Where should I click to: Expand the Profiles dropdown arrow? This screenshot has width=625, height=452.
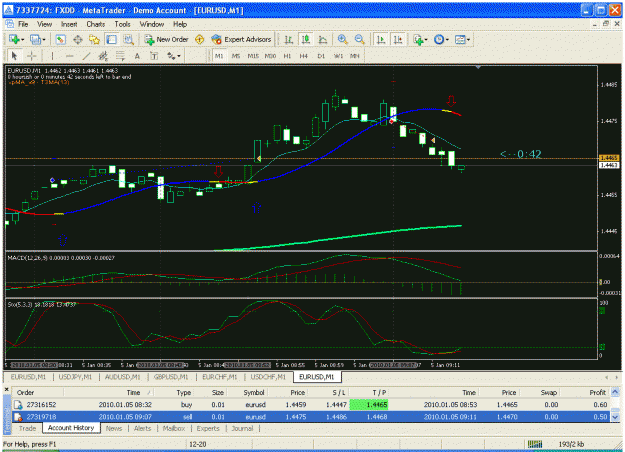coord(44,39)
